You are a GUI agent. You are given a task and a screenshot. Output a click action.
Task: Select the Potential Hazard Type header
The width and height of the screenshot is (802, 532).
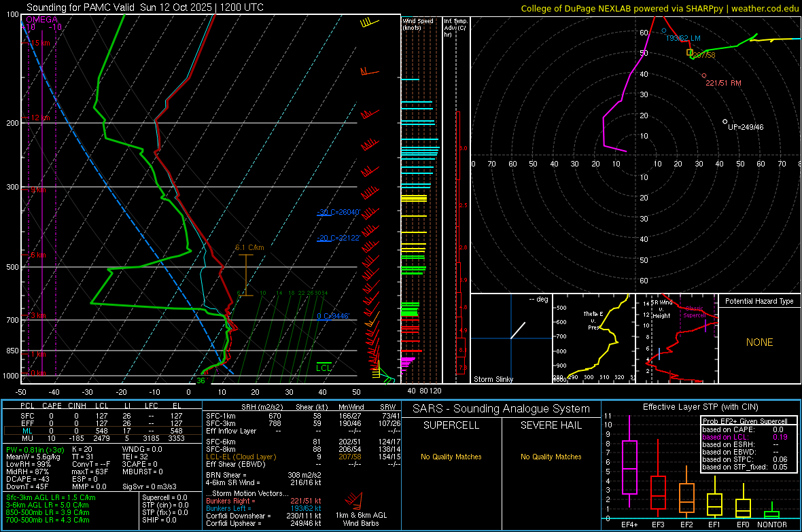(759, 301)
